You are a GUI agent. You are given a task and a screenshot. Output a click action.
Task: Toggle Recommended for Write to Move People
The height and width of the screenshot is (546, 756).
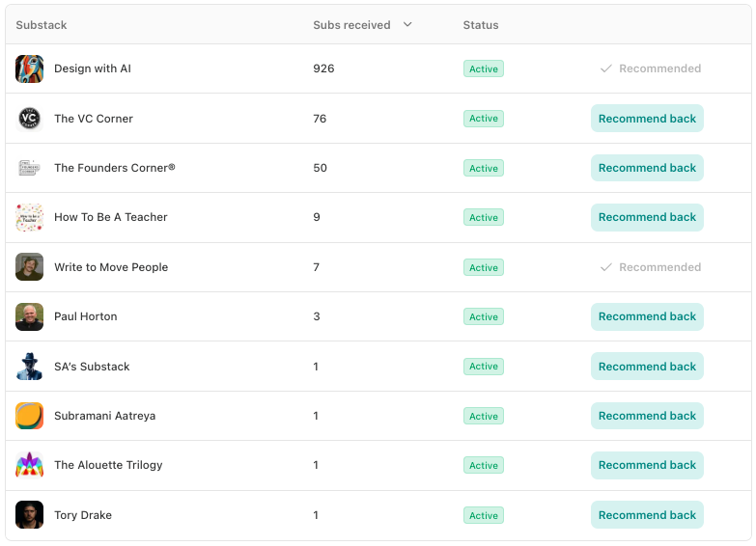tap(650, 267)
